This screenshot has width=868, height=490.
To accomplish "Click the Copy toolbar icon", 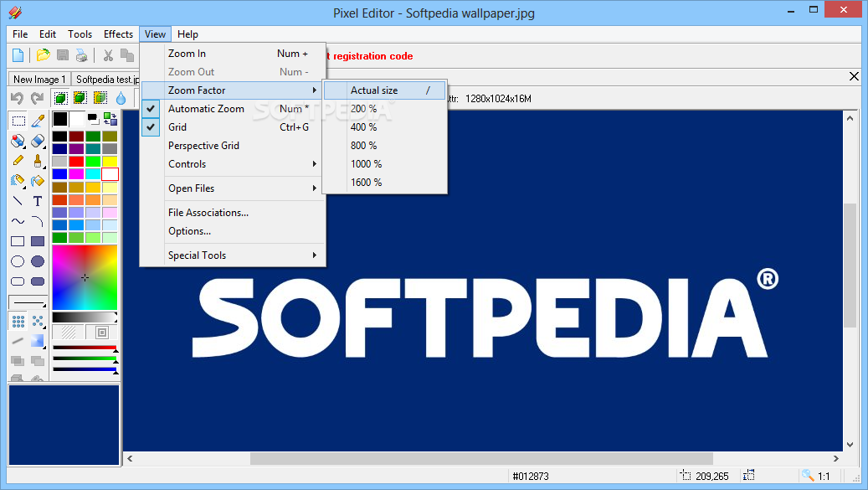I will coord(127,55).
